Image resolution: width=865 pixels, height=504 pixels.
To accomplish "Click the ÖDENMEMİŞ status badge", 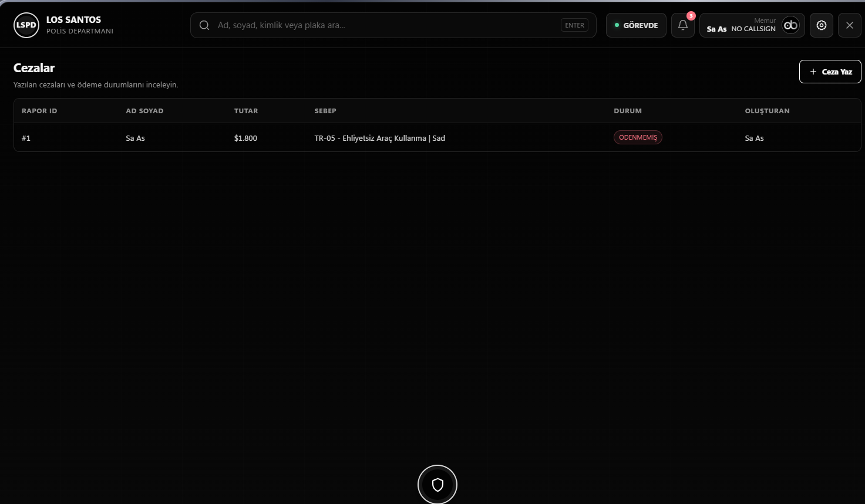I will (638, 137).
